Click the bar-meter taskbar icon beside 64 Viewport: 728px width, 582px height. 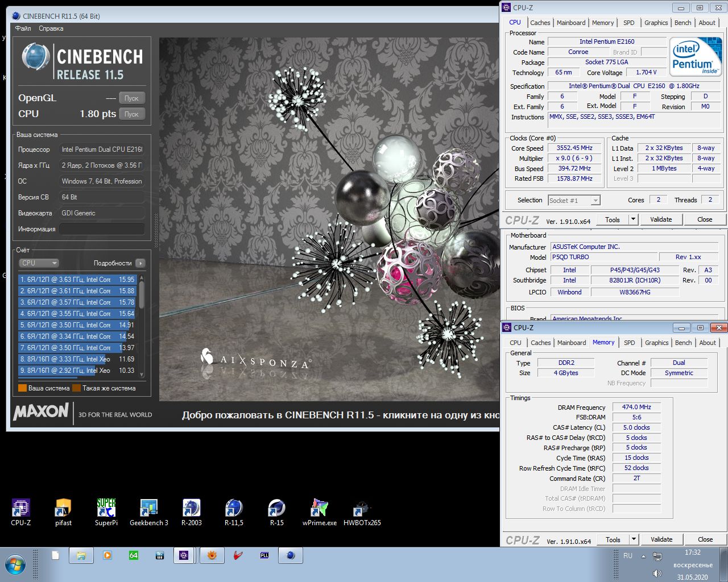tap(160, 555)
